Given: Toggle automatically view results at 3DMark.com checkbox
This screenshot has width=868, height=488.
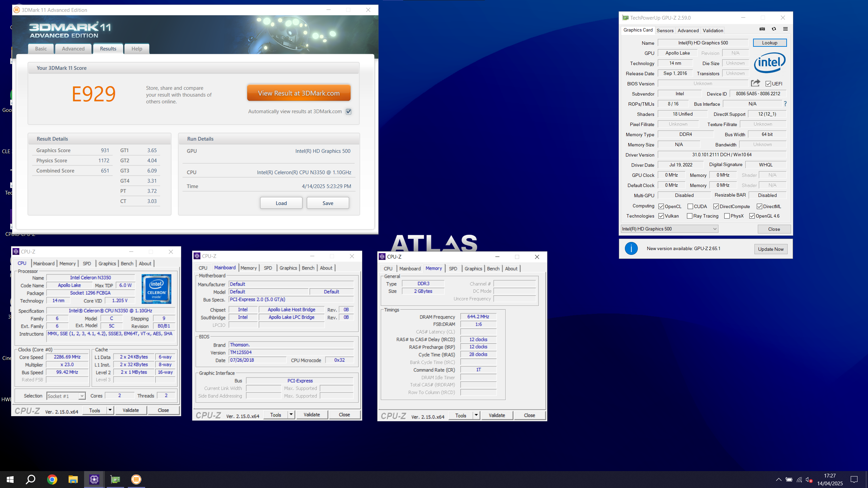Looking at the screenshot, I should click(x=349, y=111).
